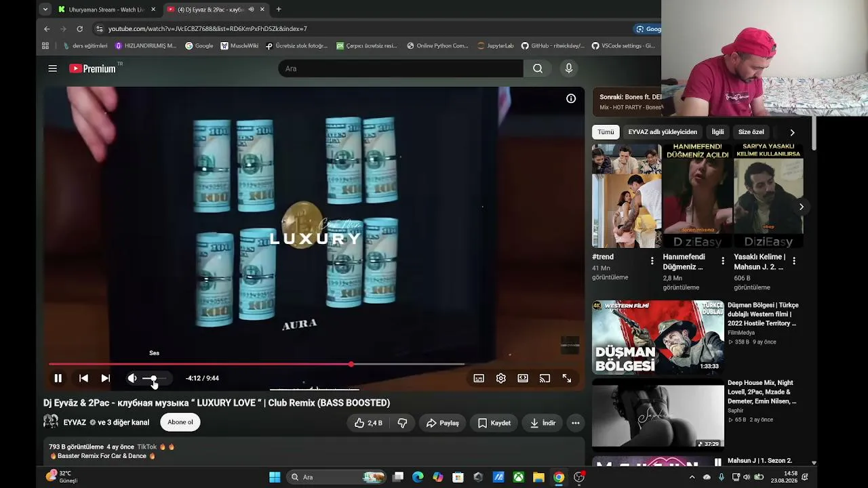Open the Windows Start menu
This screenshot has height=488, width=868.
[275, 477]
